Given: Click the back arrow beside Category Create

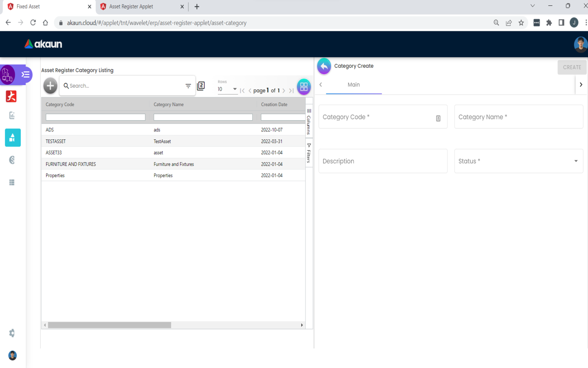Looking at the screenshot, I should tap(324, 66).
